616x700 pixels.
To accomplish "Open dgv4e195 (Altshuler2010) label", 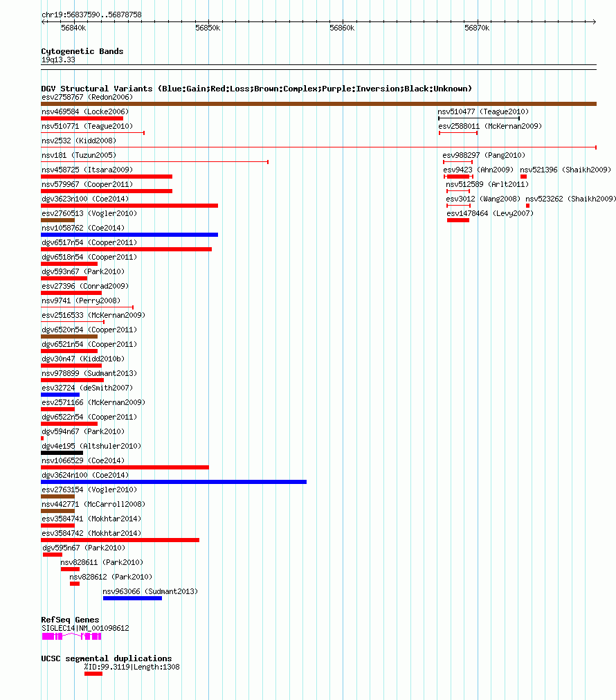I will click(x=91, y=446).
